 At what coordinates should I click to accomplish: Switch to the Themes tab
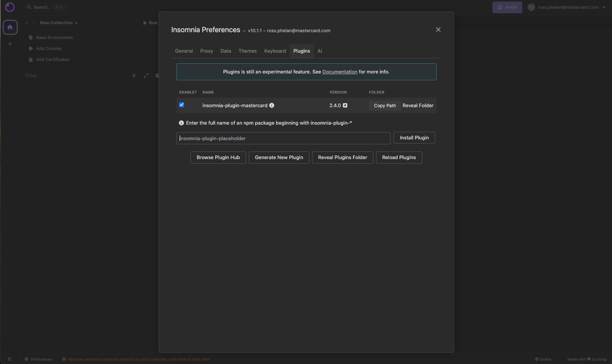point(247,51)
